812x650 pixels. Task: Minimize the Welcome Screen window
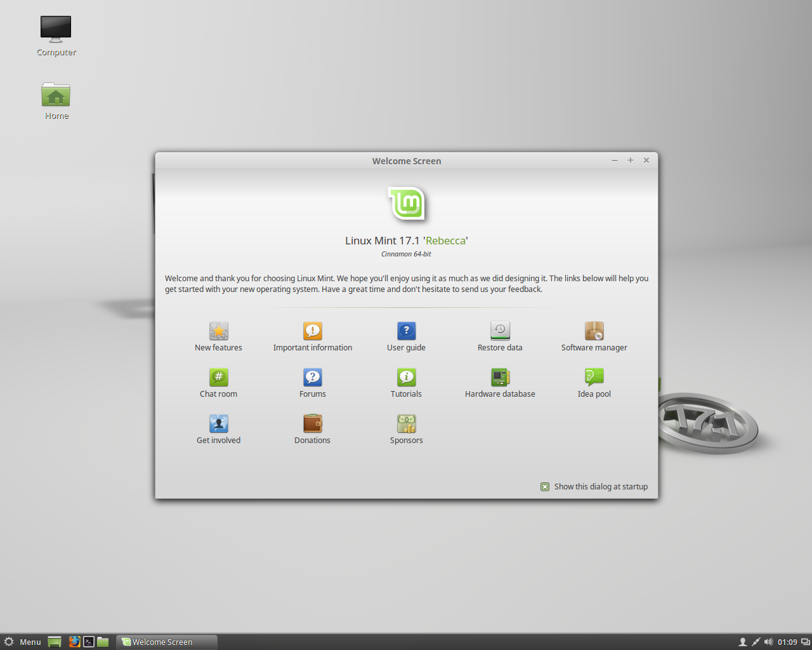tap(615, 161)
